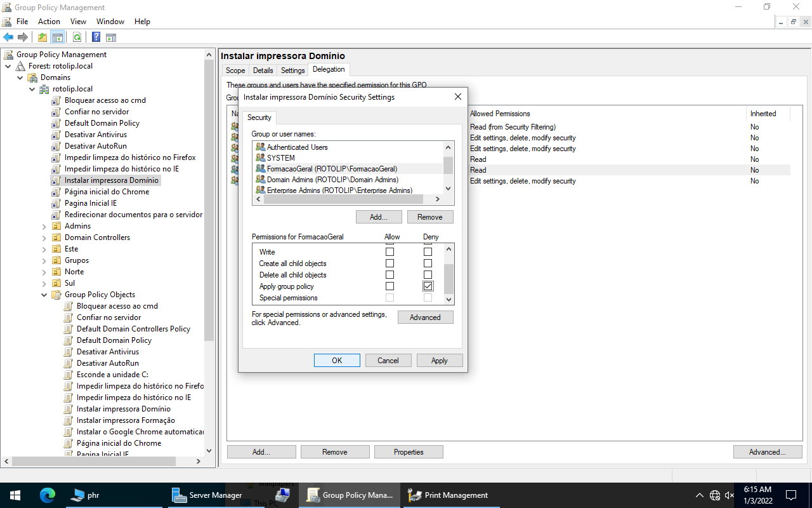The image size is (812, 508).
Task: Expand the Admins node in the tree
Action: tap(44, 225)
